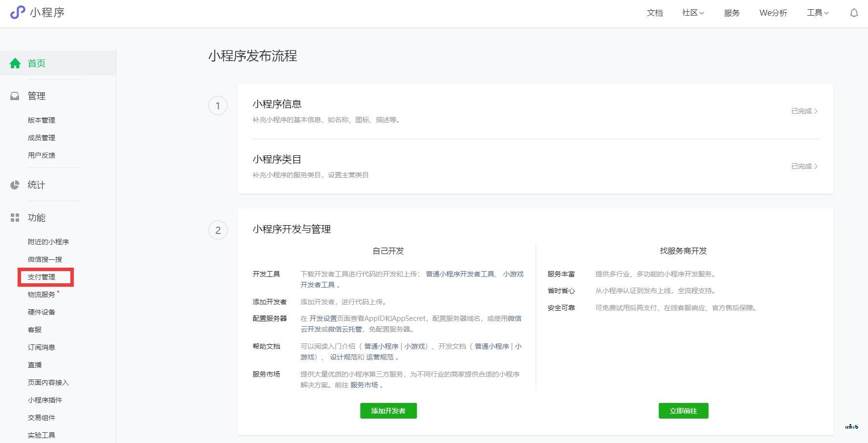This screenshot has width=868, height=443.
Task: Open 交易组件 in sidebar
Action: pyautogui.click(x=42, y=418)
